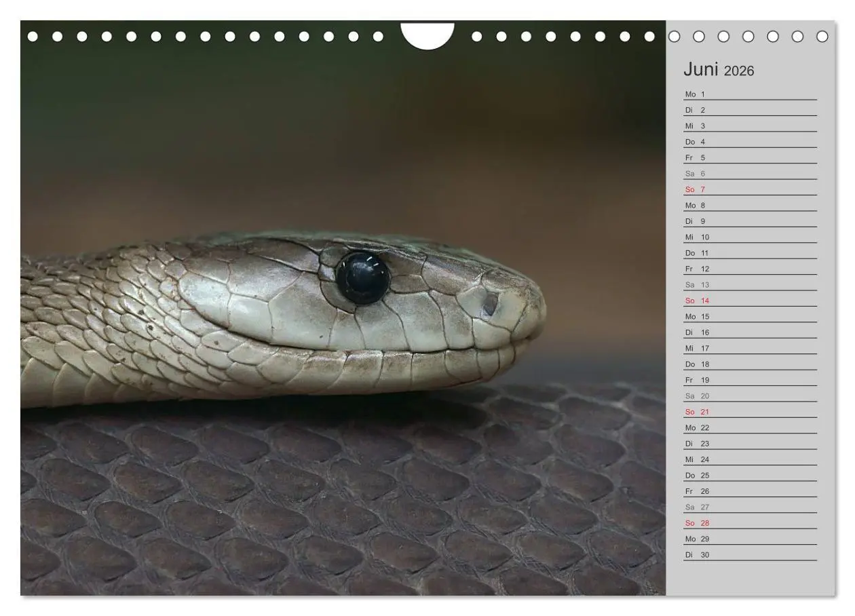The width and height of the screenshot is (855, 616).
Task: Select the red So 14 row
Action: 750,301
